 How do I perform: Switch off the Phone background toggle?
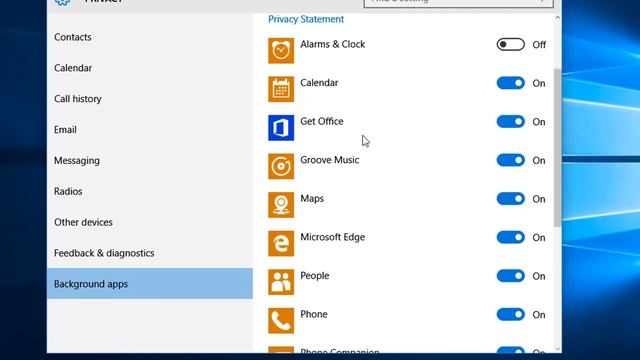(x=511, y=314)
